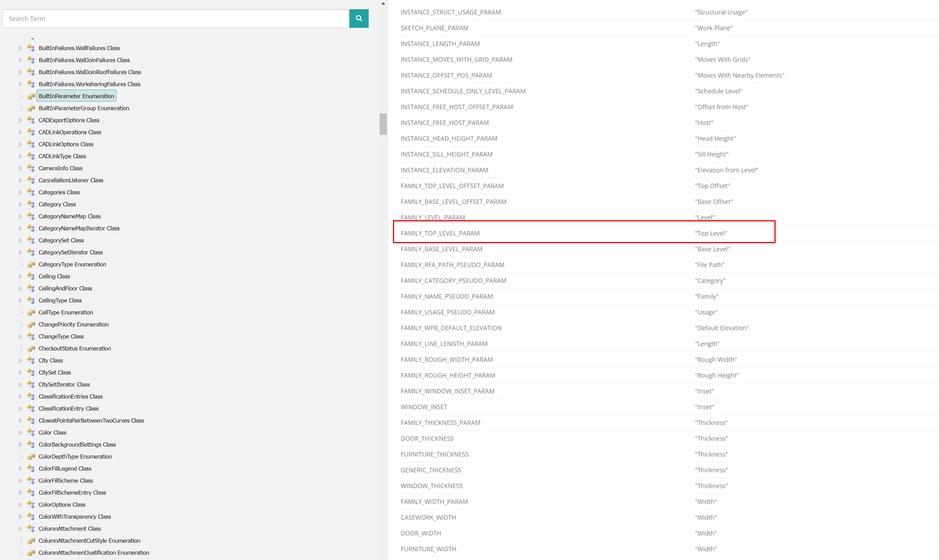
Task: Click the ColorDepthType Enumeration icon
Action: (x=31, y=457)
